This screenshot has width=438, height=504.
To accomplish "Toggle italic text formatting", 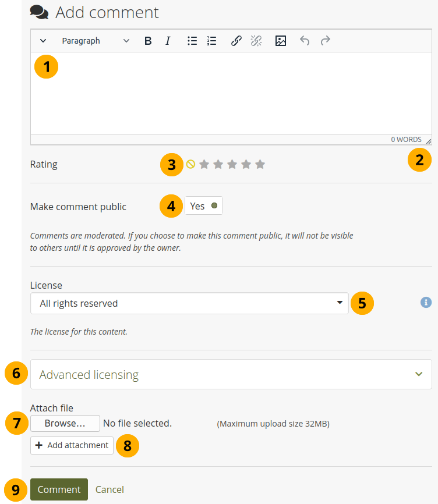I will click(168, 41).
